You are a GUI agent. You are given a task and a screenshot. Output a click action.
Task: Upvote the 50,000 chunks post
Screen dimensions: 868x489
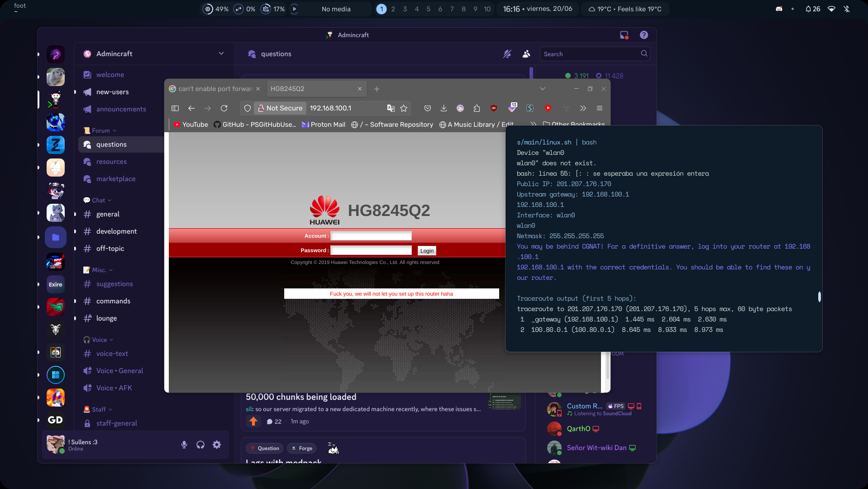tap(253, 421)
